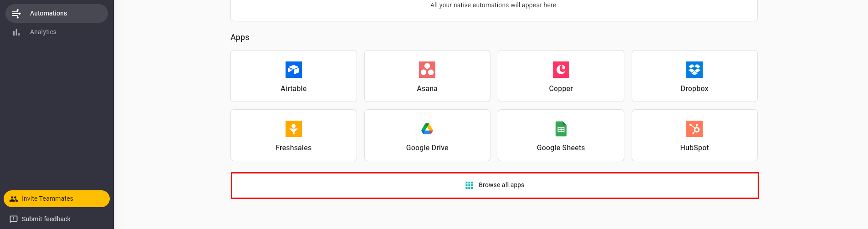This screenshot has height=229, width=868.
Task: Open Automations in the sidebar
Action: (x=56, y=14)
